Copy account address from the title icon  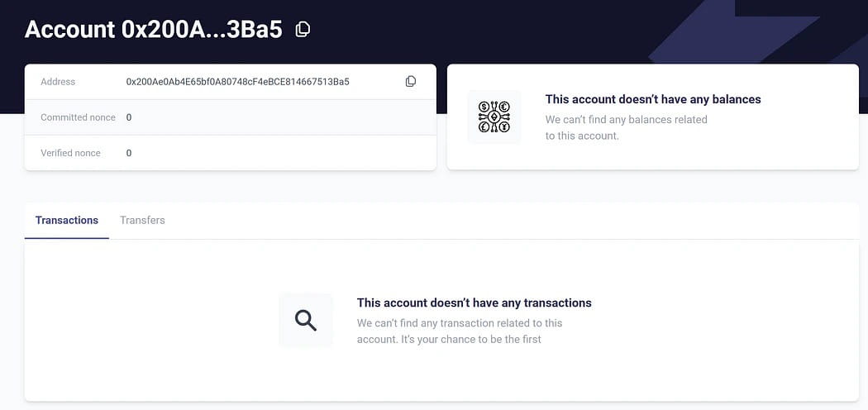click(303, 29)
